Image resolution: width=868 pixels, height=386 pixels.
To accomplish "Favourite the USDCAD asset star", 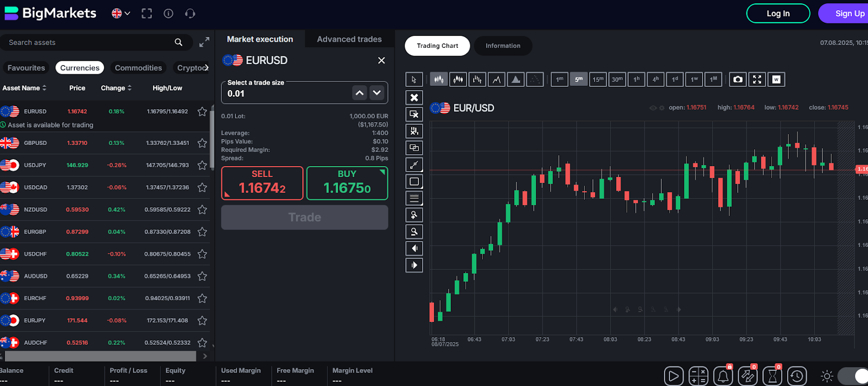I will point(202,187).
